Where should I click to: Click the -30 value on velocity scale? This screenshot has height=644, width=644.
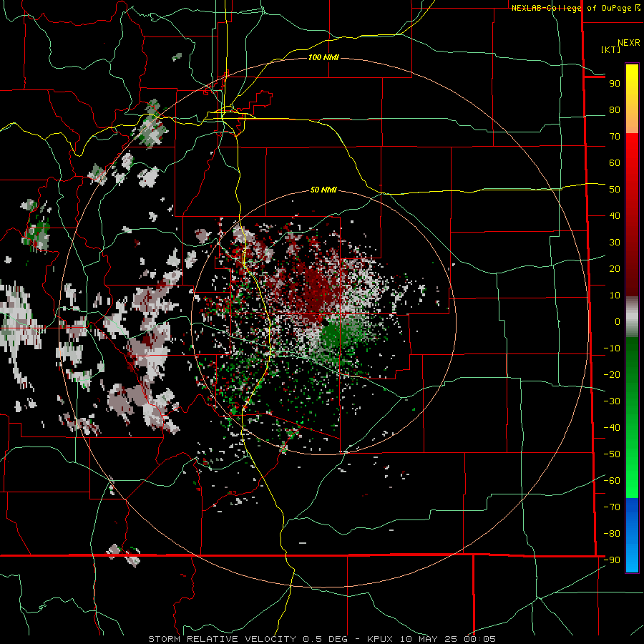(x=612, y=401)
